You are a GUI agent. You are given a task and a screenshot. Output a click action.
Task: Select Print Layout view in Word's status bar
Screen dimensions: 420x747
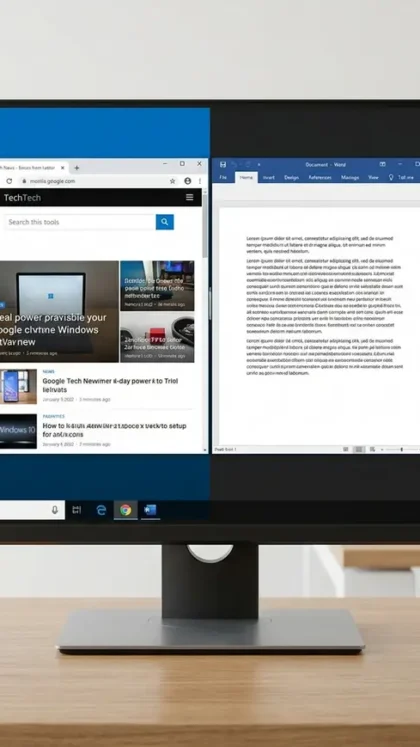pos(360,449)
